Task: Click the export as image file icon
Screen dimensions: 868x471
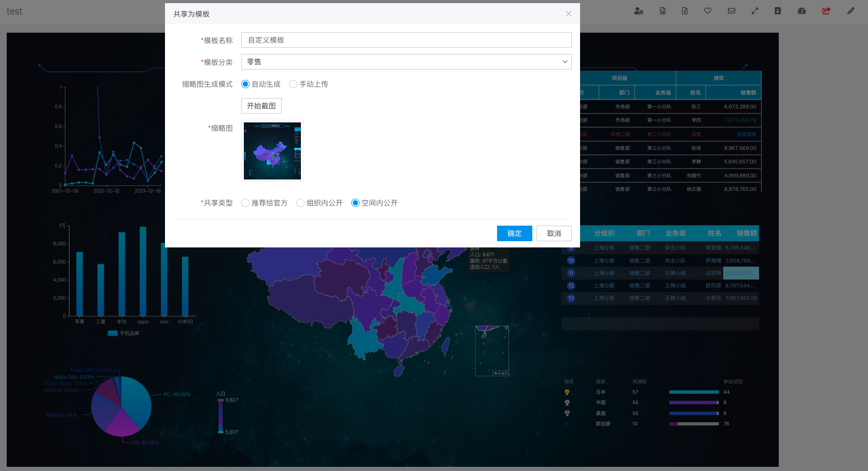Action: tap(663, 11)
